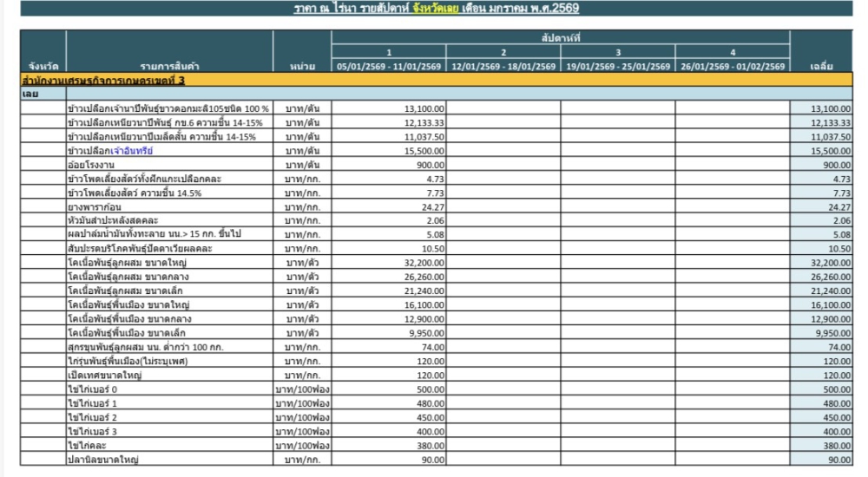Select the หน่วย column header

pyautogui.click(x=301, y=67)
